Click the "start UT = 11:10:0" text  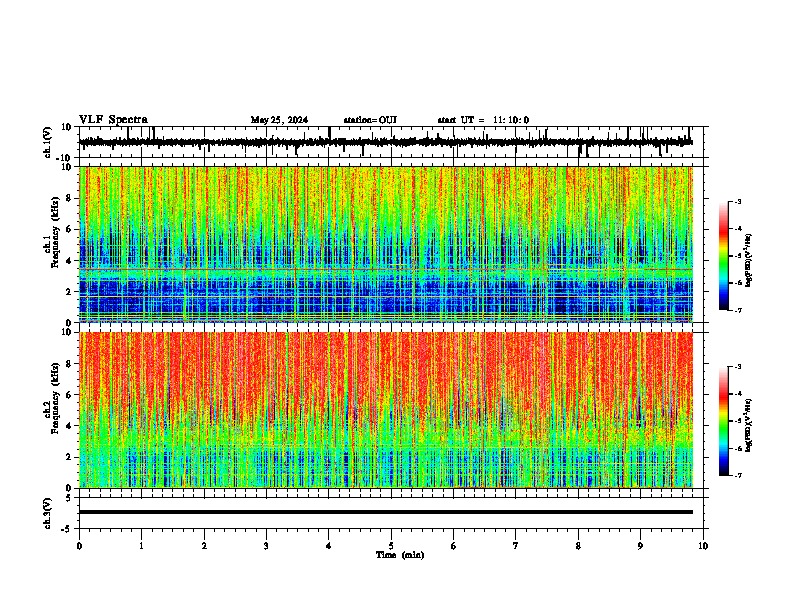[483, 120]
